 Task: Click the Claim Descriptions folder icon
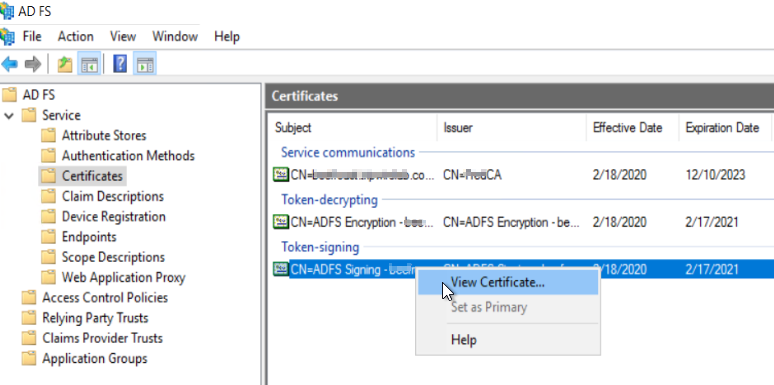click(x=48, y=196)
